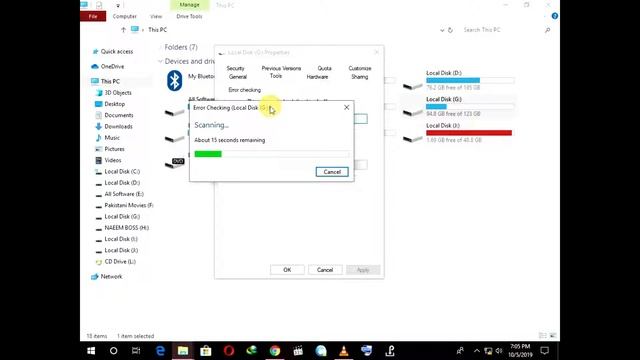Screen dimensions: 640x360
Task: Cancel the Error Checking scan
Action: [x=332, y=172]
